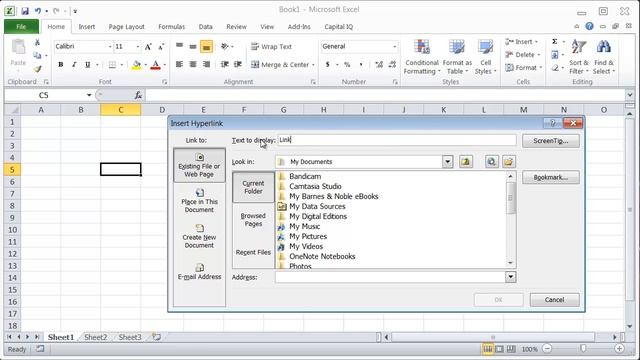The width and height of the screenshot is (640, 360).
Task: Click Increase Decimal icon
Action: tap(379, 64)
